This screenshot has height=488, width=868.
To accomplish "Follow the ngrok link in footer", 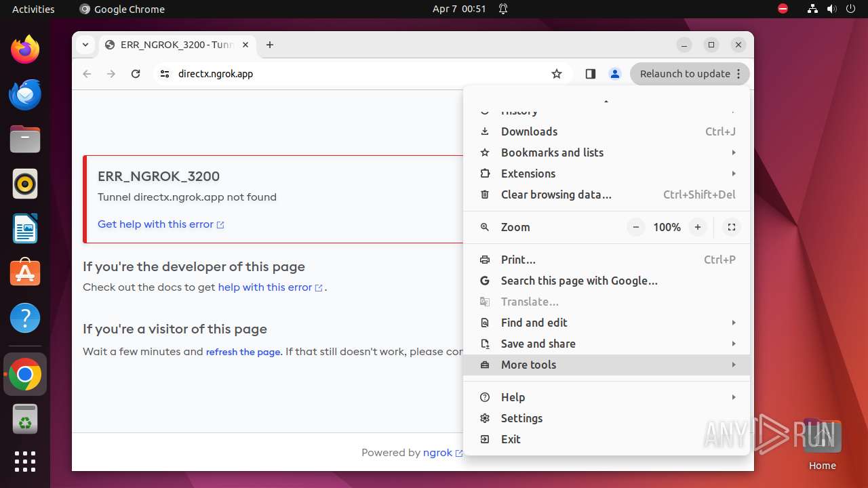I will pyautogui.click(x=442, y=453).
